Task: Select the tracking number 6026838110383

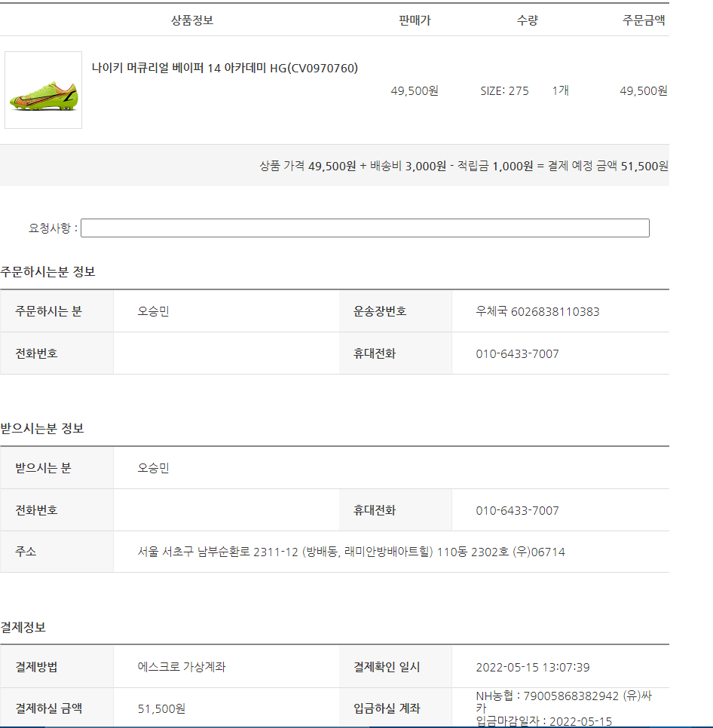Action: pos(555,311)
